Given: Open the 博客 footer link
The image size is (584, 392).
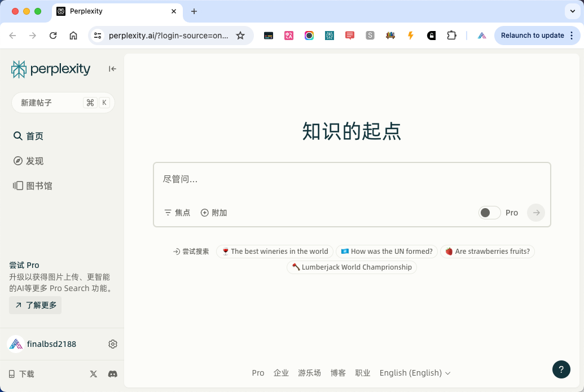Looking at the screenshot, I should [338, 373].
